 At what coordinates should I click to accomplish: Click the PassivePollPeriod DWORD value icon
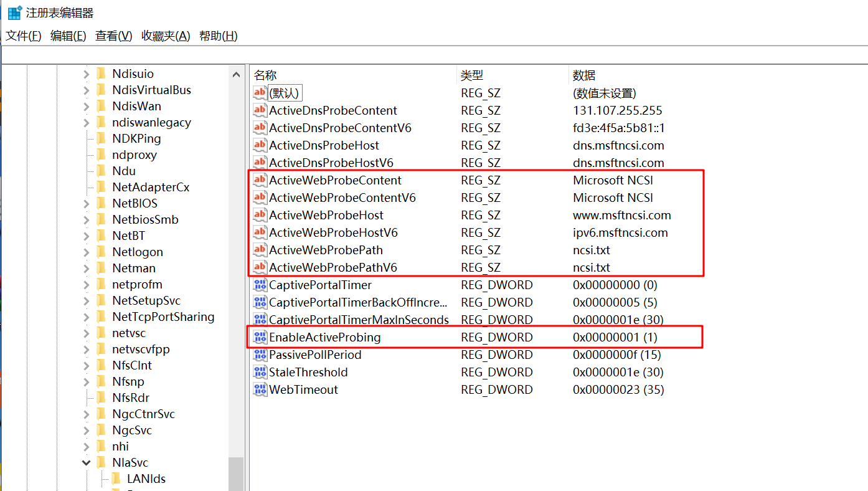coord(260,355)
